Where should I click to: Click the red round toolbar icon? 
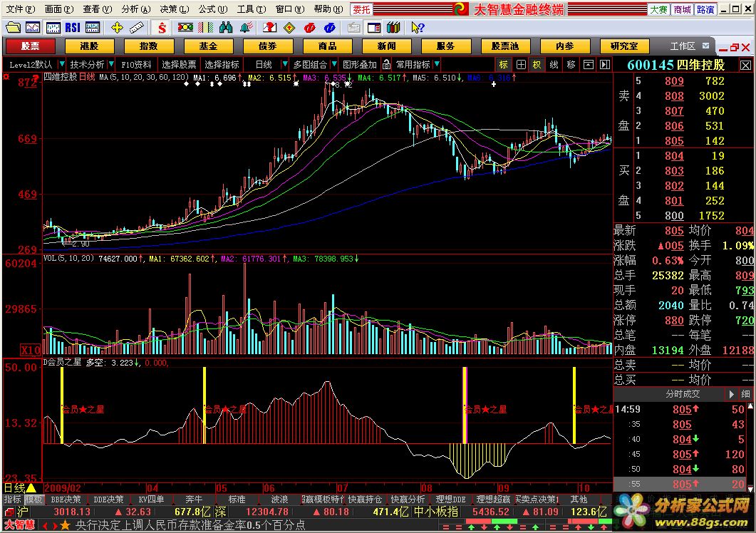click(309, 28)
